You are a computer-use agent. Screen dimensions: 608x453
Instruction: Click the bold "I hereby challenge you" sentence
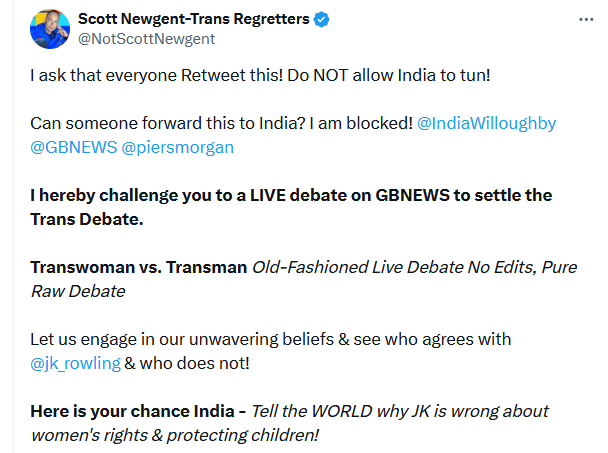click(290, 194)
